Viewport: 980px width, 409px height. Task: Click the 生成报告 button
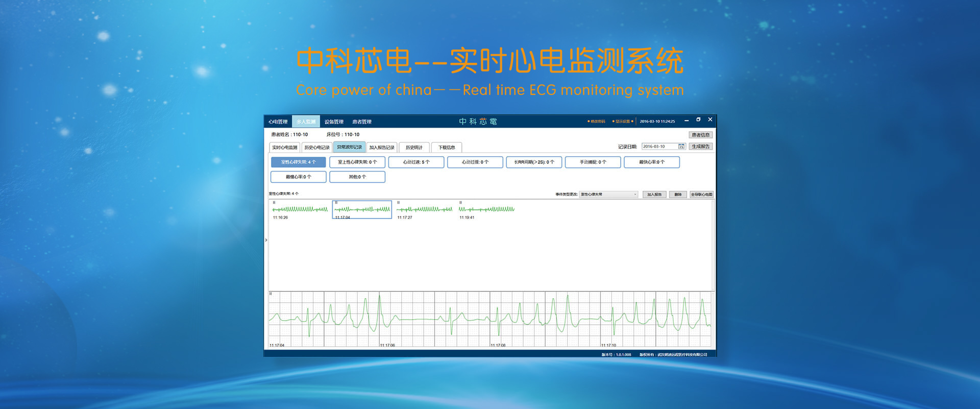[700, 147]
